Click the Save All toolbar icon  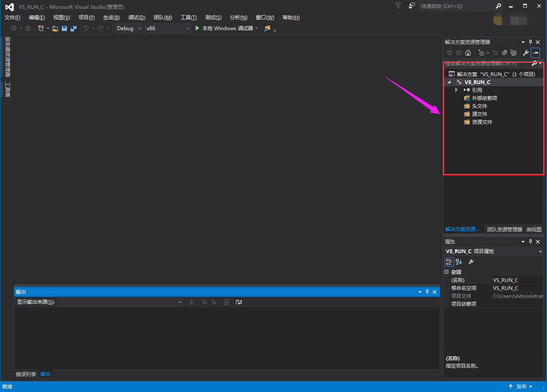tap(74, 28)
